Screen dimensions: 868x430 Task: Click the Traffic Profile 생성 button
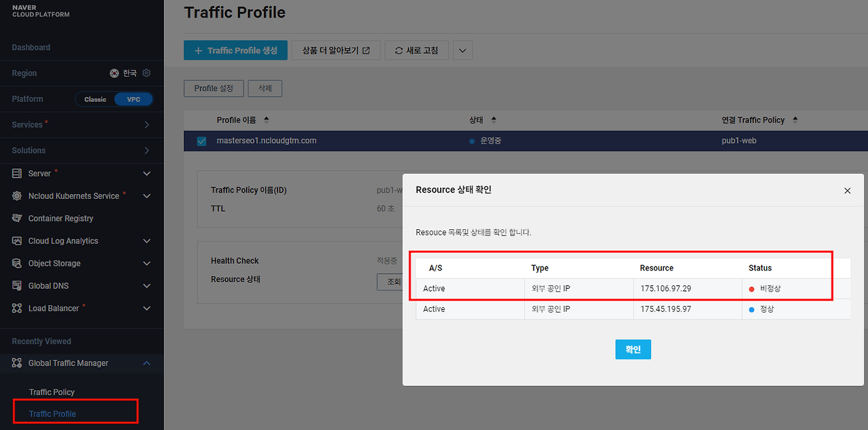coord(235,50)
